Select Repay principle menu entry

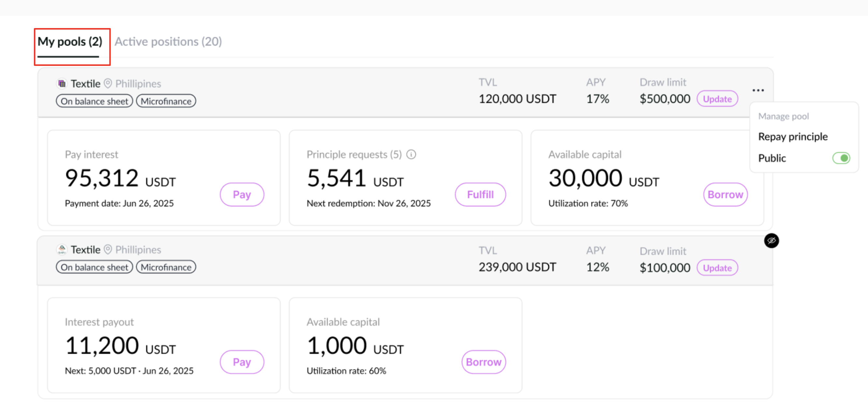[793, 136]
